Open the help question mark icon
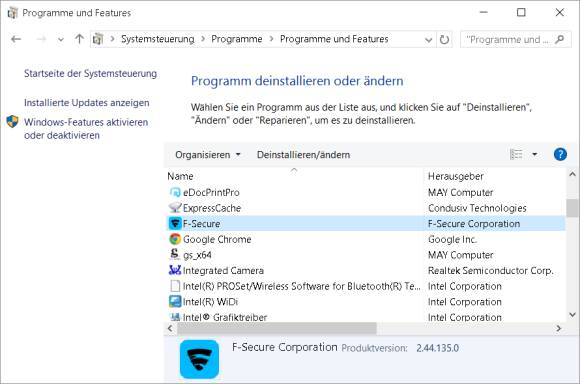The image size is (580, 384). point(560,154)
